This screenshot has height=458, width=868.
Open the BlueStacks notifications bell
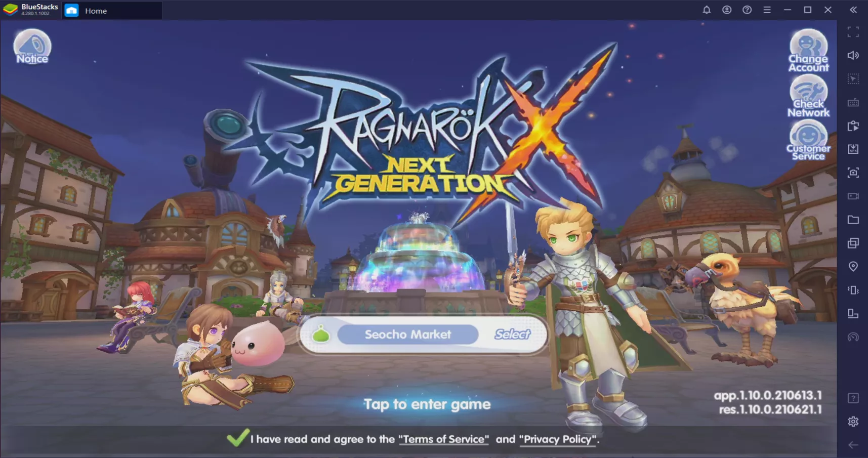(x=707, y=10)
